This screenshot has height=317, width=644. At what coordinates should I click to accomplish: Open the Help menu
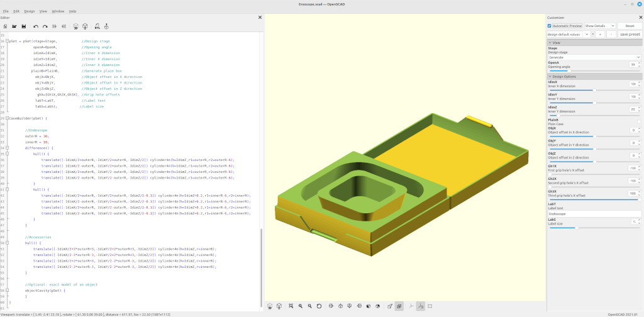(73, 11)
